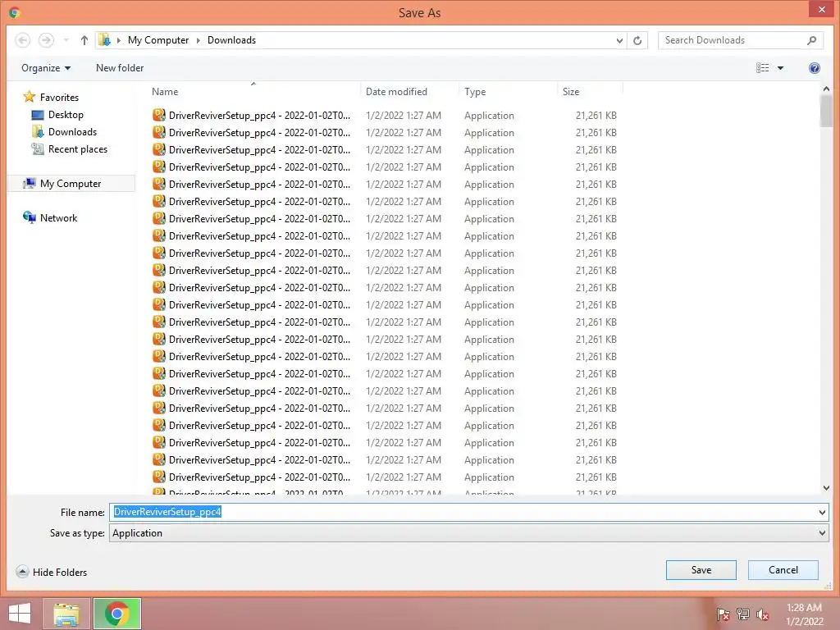This screenshot has height=630, width=840.
Task: Sort by Type column header
Action: pyautogui.click(x=509, y=92)
